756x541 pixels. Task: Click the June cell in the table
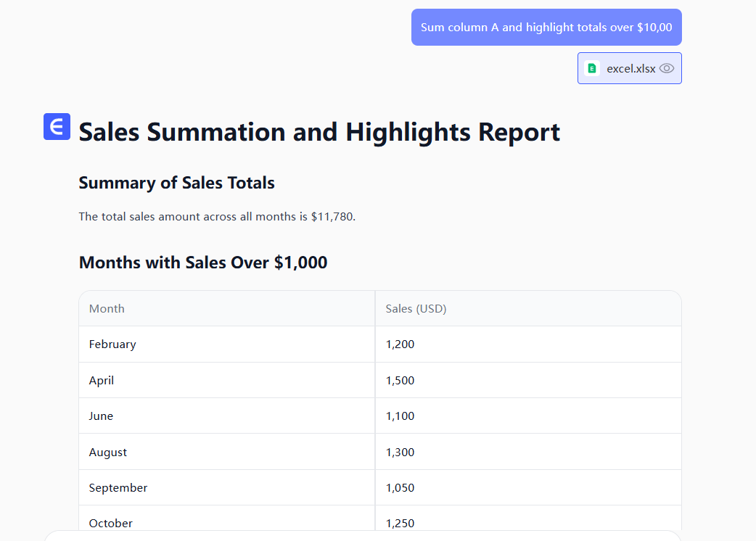tap(101, 416)
